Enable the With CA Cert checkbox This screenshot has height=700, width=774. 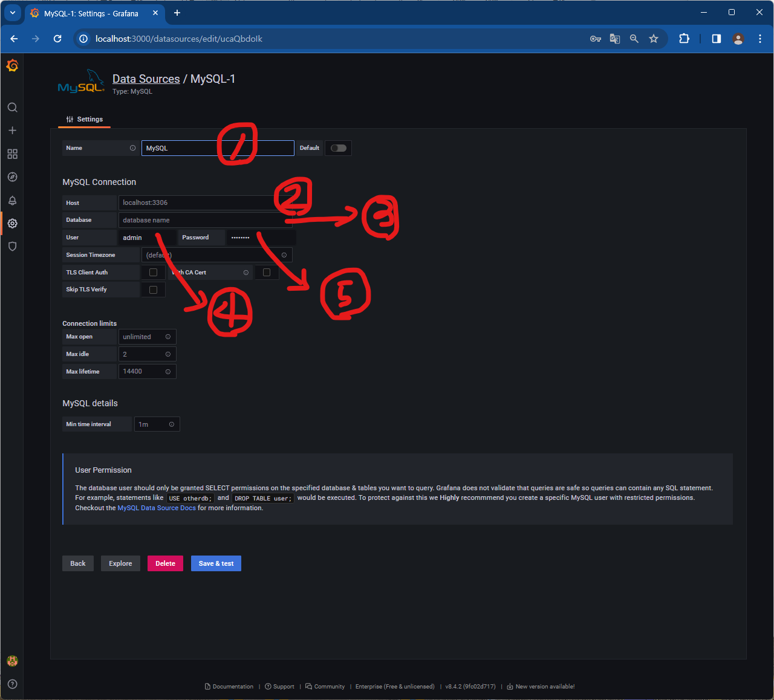pyautogui.click(x=267, y=273)
